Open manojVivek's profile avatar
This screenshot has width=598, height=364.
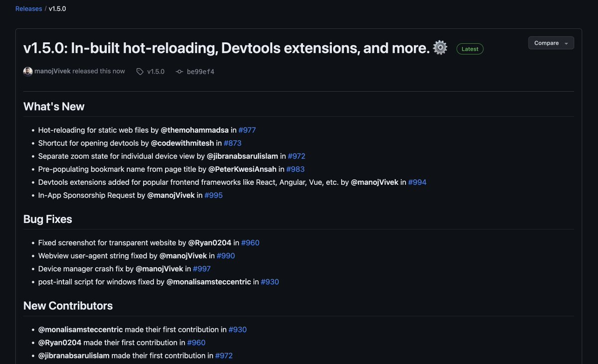click(28, 71)
